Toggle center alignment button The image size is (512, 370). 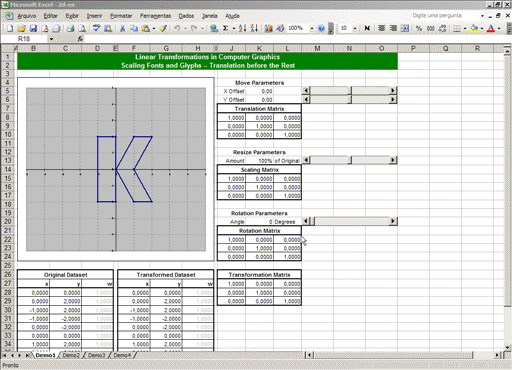pyautogui.click(x=382, y=29)
